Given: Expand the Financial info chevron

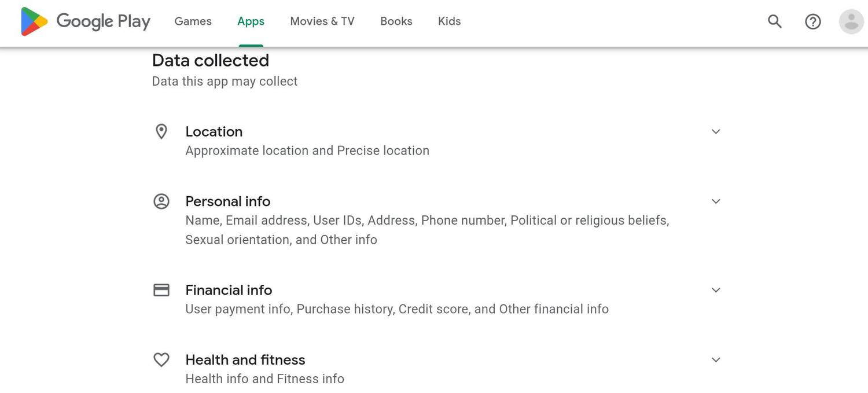Looking at the screenshot, I should 716,290.
